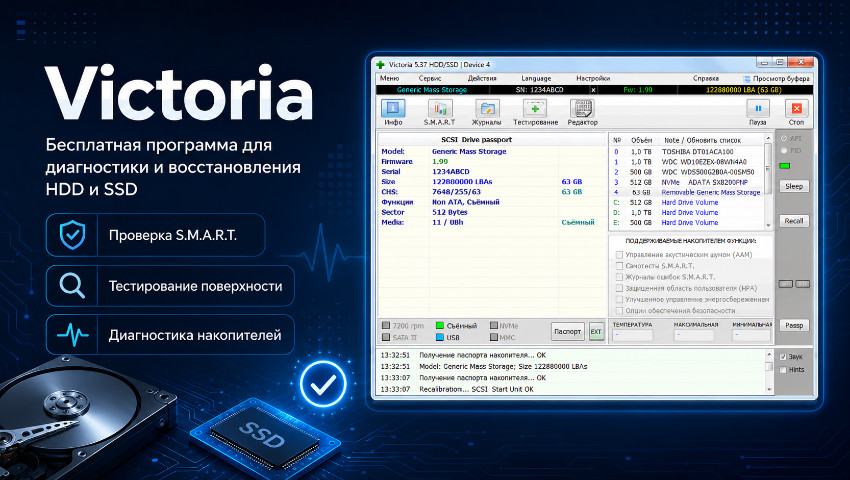The height and width of the screenshot is (480, 850).
Task: Select the PIO radio button
Action: (784, 150)
